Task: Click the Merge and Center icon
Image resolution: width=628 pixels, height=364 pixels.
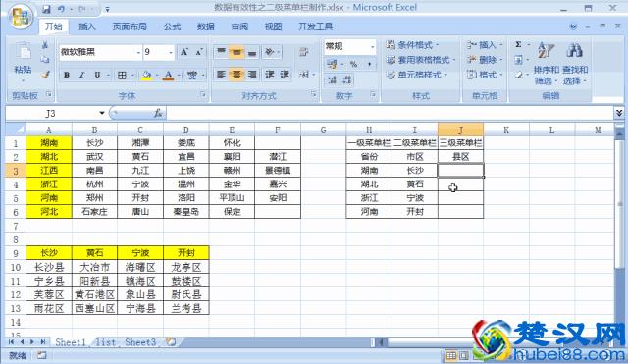Action: (303, 75)
